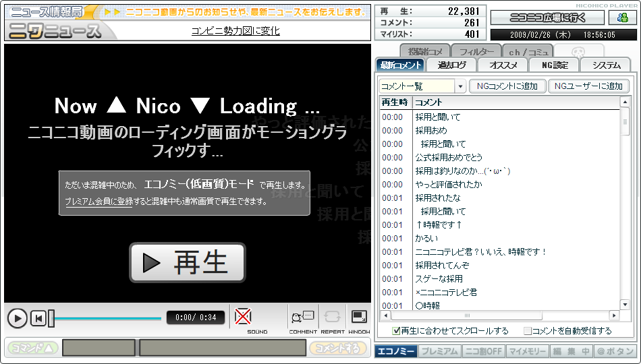
Task: Toggle the プレミアム status button
Action: [x=439, y=351]
